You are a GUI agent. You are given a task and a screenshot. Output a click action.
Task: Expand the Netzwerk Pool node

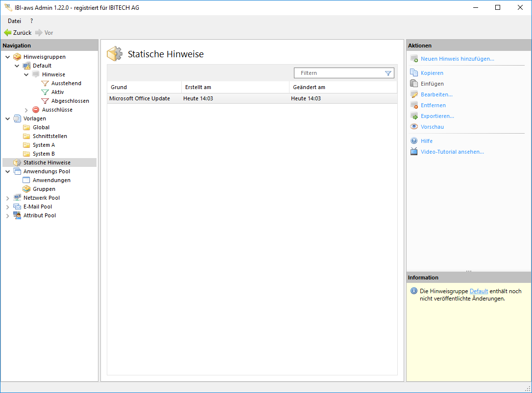point(8,198)
